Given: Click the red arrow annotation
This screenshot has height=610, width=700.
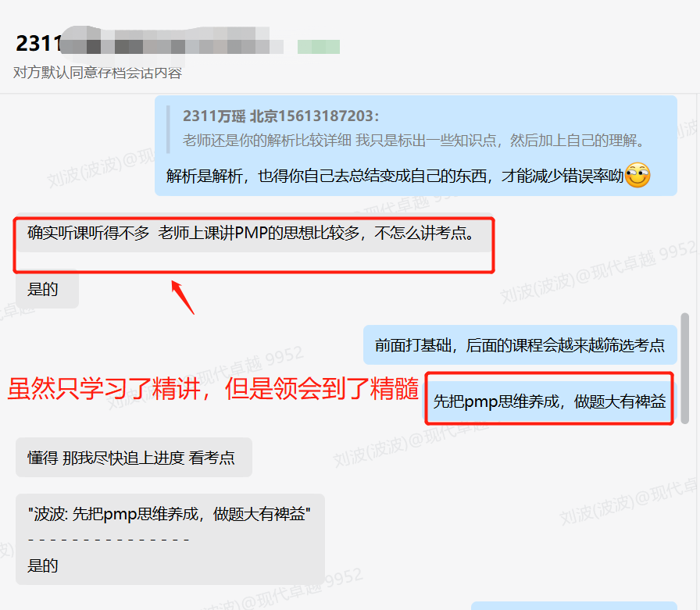Looking at the screenshot, I should tap(183, 298).
